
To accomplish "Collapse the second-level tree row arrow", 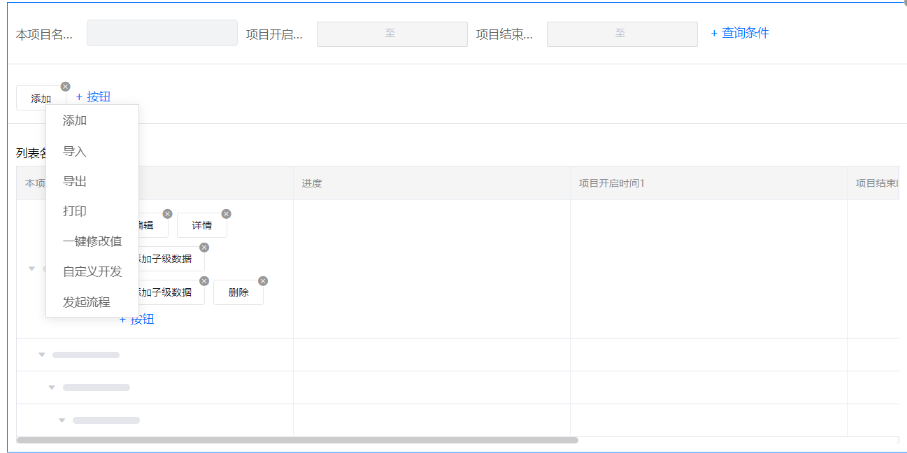I will click(x=42, y=355).
